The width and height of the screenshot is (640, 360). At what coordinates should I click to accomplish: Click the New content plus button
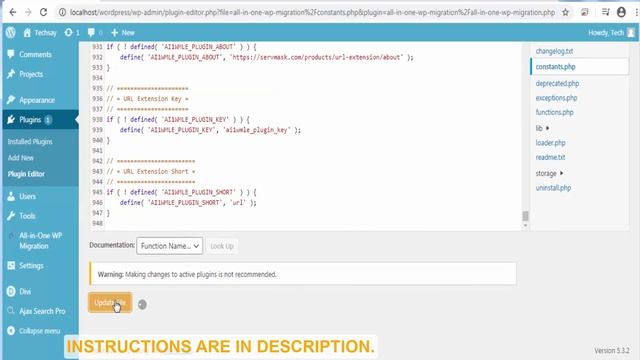[122, 33]
